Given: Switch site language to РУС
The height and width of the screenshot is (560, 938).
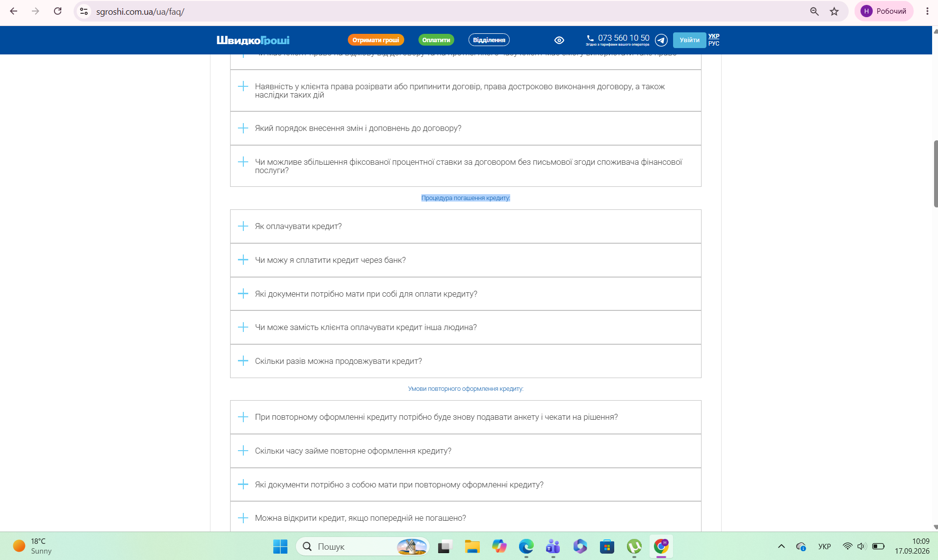Looking at the screenshot, I should [714, 44].
